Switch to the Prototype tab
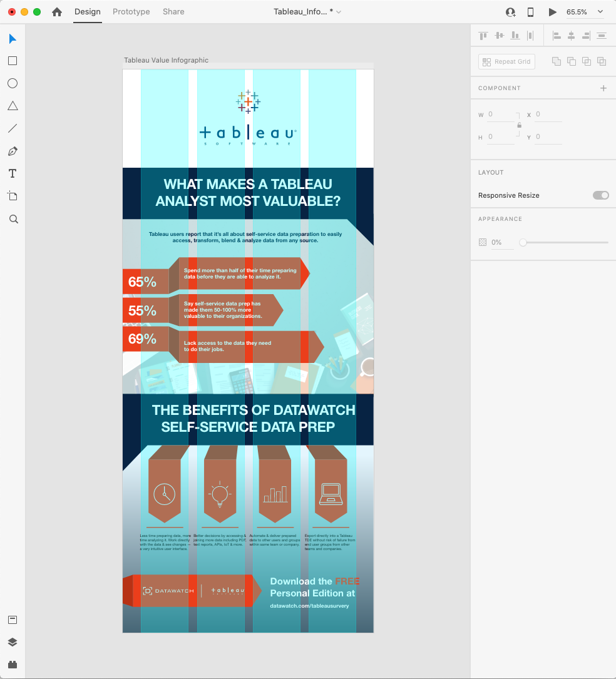 pyautogui.click(x=131, y=12)
